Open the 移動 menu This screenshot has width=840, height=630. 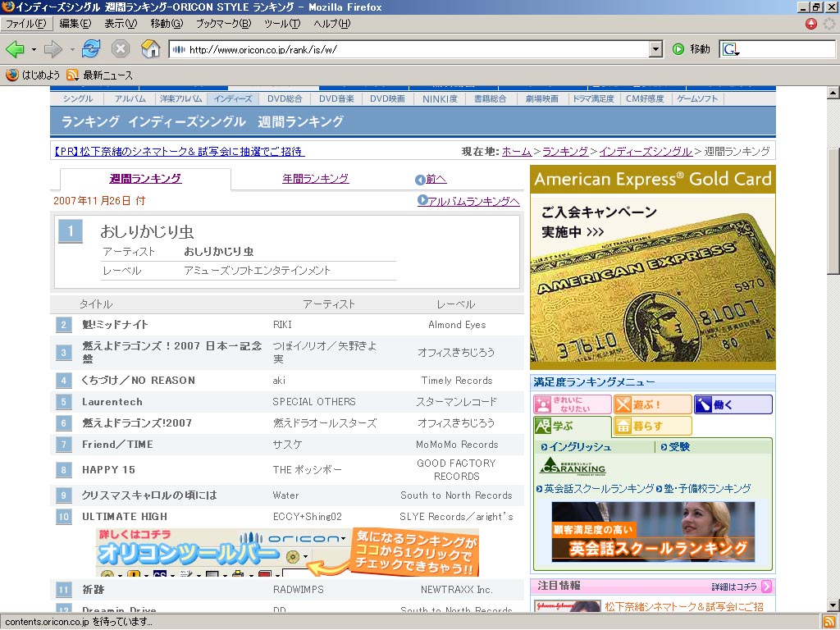coord(167,24)
